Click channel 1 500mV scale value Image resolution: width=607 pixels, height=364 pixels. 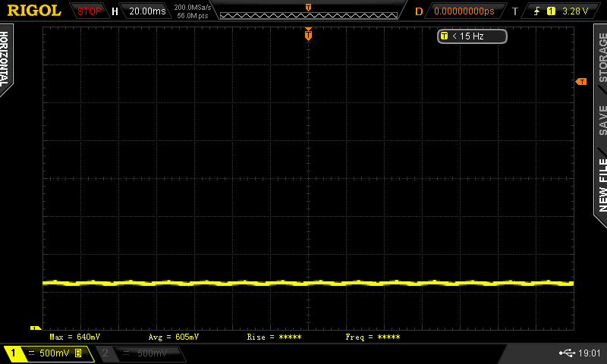54,353
